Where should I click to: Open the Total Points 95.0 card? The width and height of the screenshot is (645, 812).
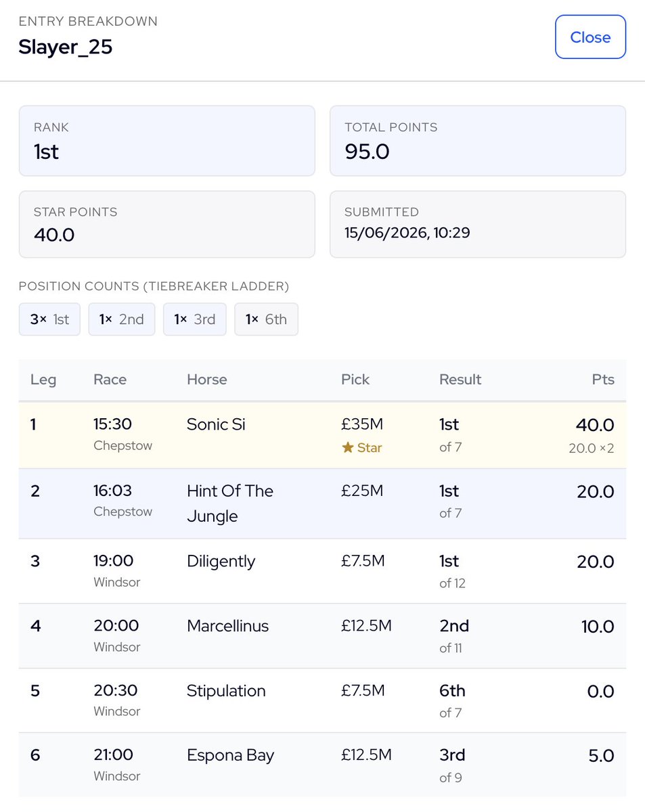478,141
